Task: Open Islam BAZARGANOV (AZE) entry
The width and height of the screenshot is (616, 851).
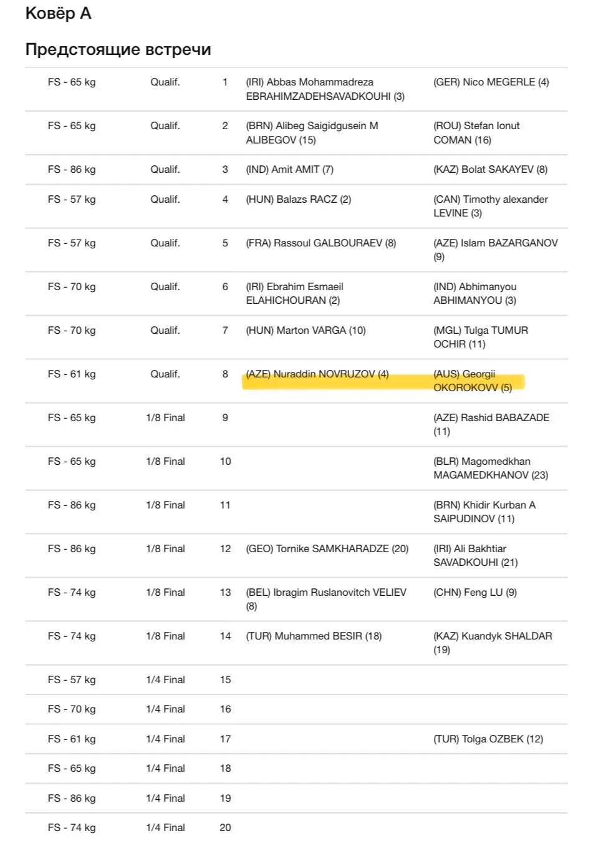Action: pyautogui.click(x=496, y=250)
